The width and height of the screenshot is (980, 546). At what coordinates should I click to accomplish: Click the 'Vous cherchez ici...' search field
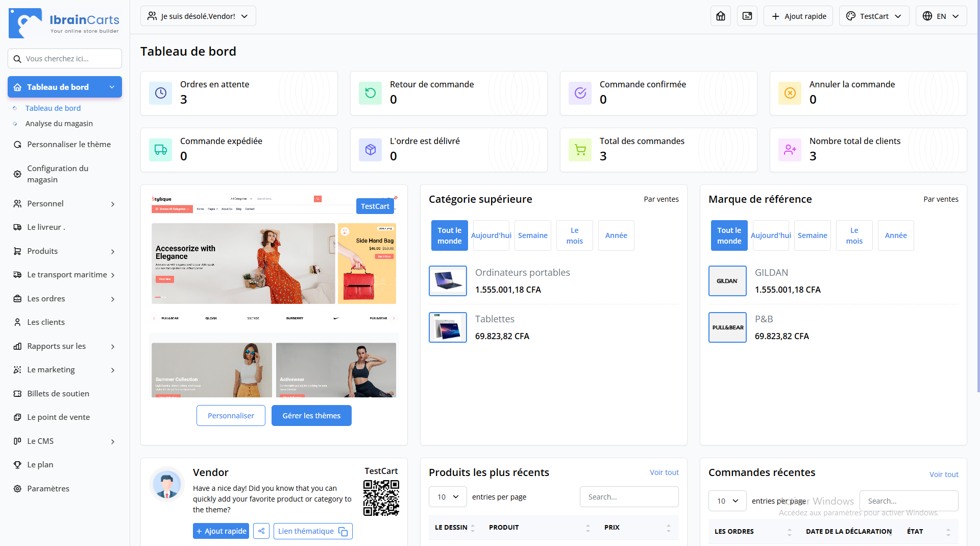pyautogui.click(x=65, y=59)
